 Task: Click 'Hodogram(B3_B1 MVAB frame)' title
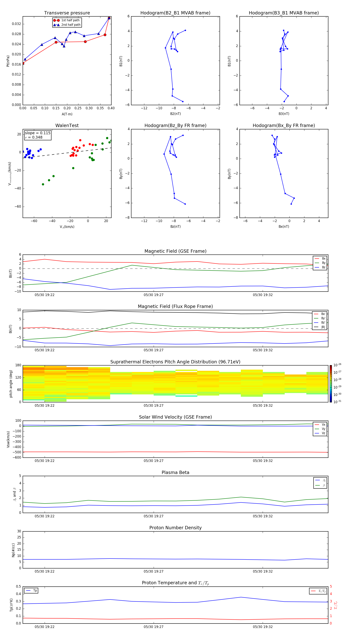(x=284, y=13)
